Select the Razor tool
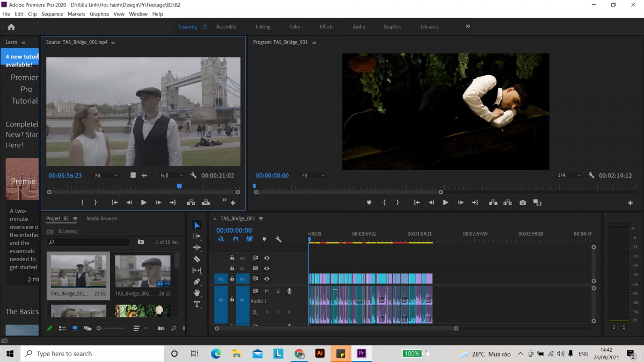The image size is (644, 362). coord(197,259)
